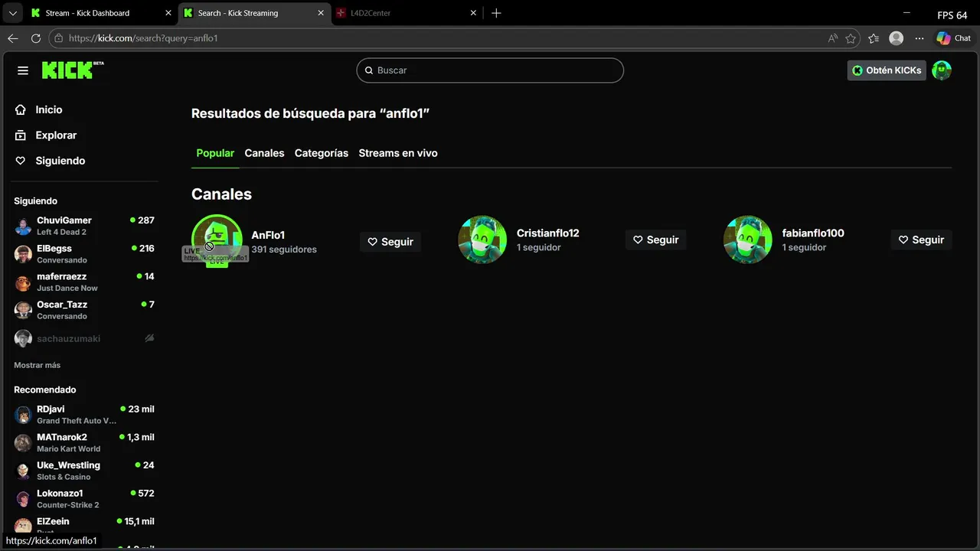
Task: Open AnFlo1 channel avatar
Action: point(217,240)
